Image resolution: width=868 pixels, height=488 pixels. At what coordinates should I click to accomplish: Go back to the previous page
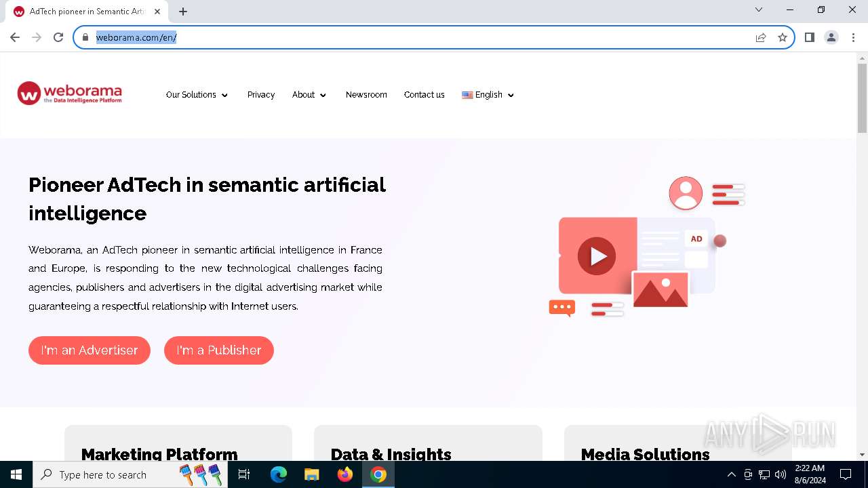tap(15, 37)
